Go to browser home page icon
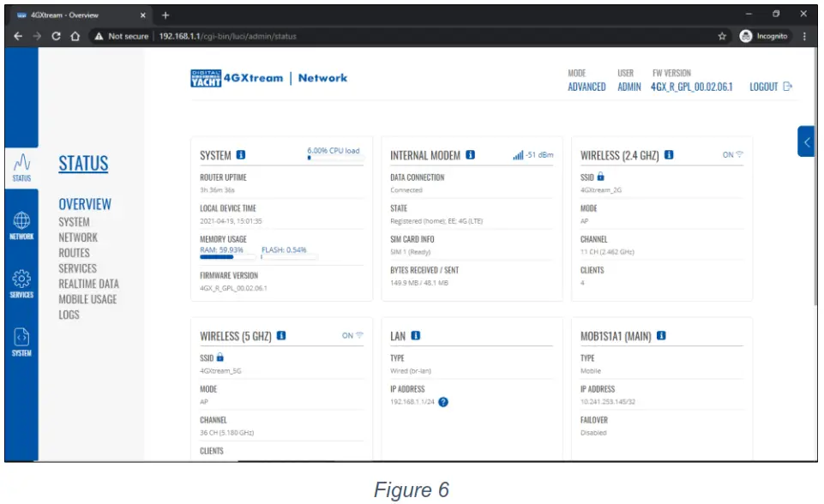Image resolution: width=824 pixels, height=504 pixels. coord(75,36)
